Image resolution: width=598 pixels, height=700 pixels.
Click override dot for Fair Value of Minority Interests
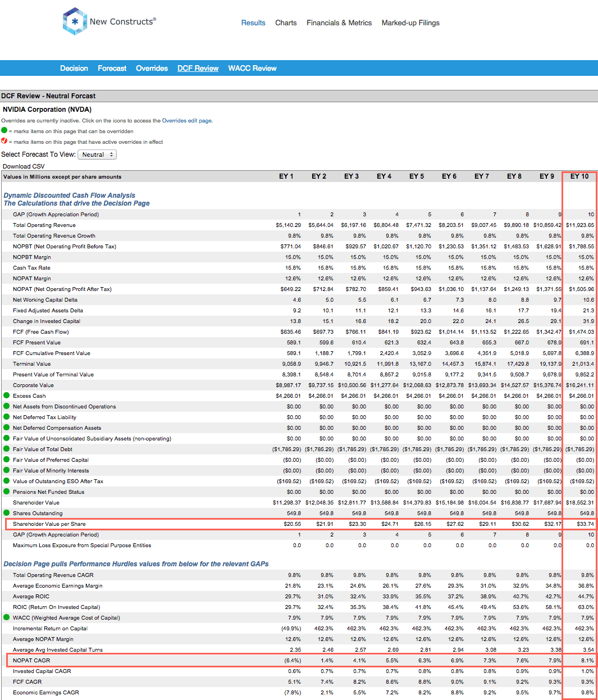pos(7,470)
